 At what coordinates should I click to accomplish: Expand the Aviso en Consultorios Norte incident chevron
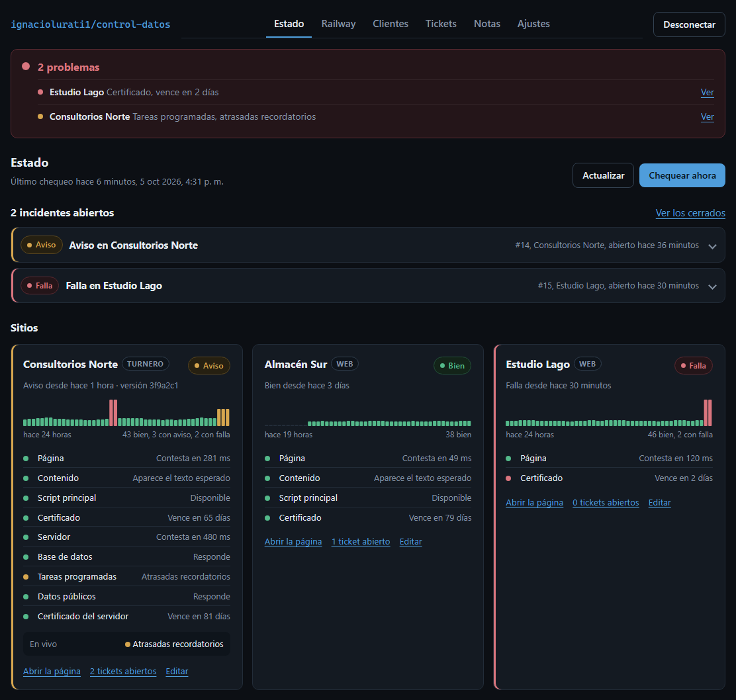712,246
